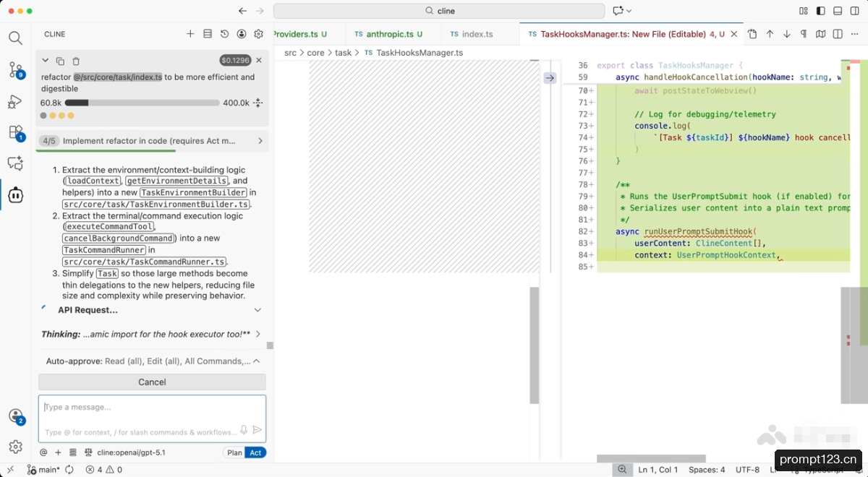Viewport: 868px width, 477px height.
Task: Expand the 4/5 Implement refactor checklist
Action: 152,141
